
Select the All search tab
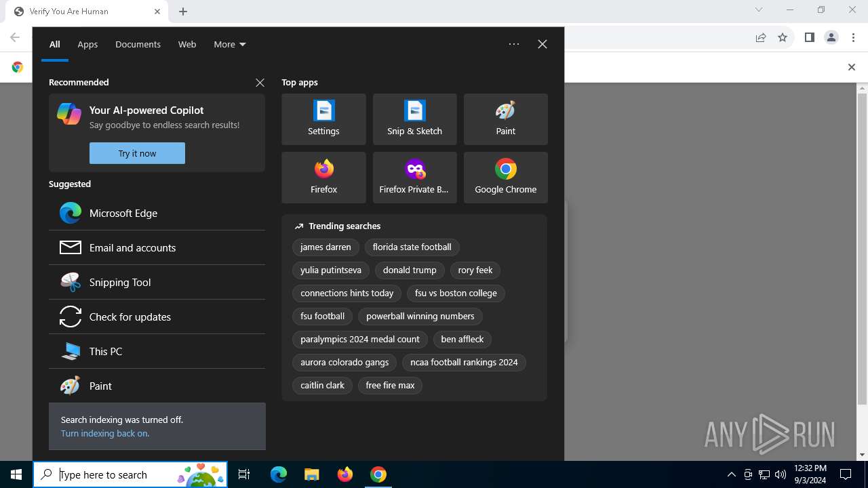click(x=55, y=44)
